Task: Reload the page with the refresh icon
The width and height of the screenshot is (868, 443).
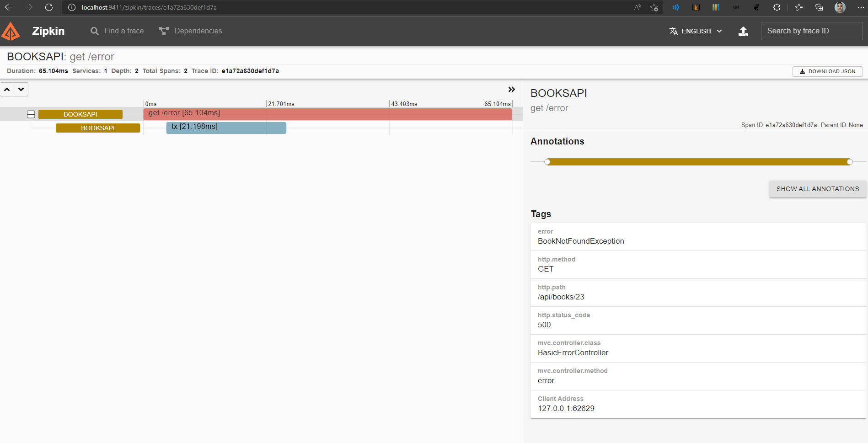Action: click(49, 7)
